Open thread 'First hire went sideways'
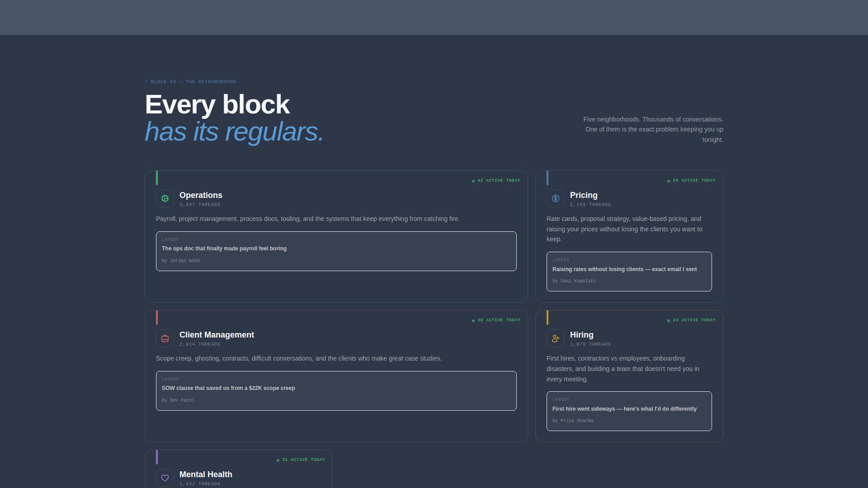Screen dimensions: 868x488 (x=624, y=408)
